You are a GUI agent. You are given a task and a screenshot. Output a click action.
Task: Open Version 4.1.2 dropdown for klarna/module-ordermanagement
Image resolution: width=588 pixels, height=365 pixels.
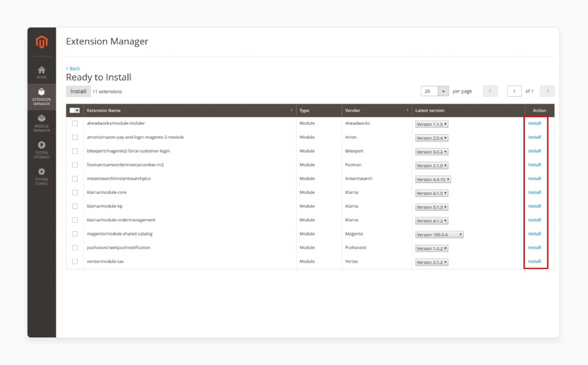pos(432,221)
